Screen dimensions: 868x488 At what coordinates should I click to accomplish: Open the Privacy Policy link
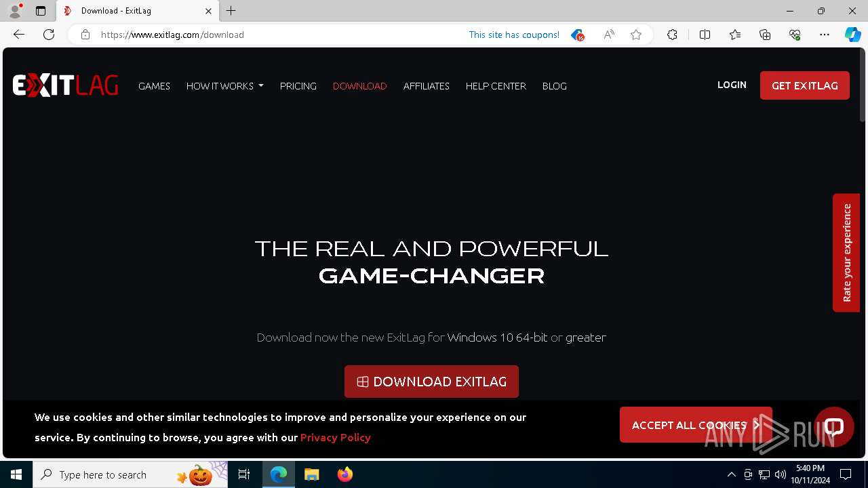[336, 437]
